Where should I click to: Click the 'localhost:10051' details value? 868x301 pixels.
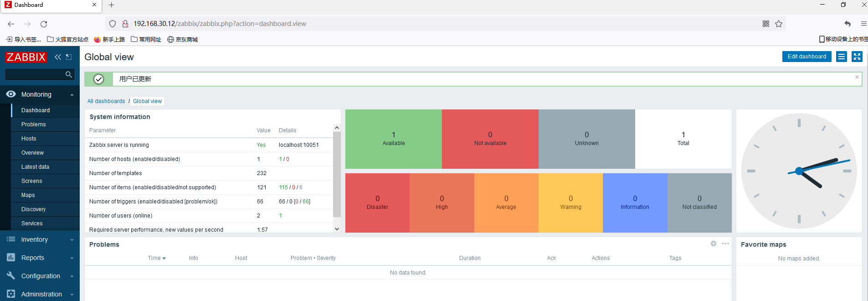(x=299, y=145)
